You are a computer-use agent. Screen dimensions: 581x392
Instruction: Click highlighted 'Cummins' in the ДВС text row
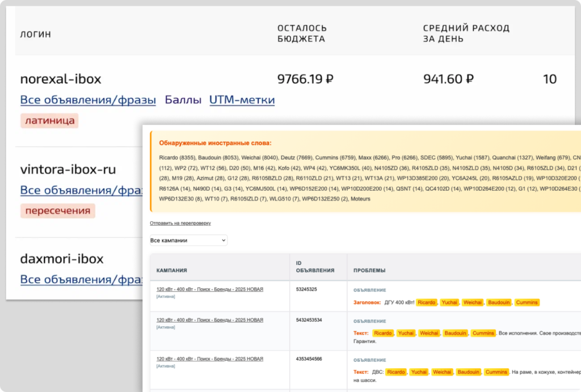click(x=496, y=372)
